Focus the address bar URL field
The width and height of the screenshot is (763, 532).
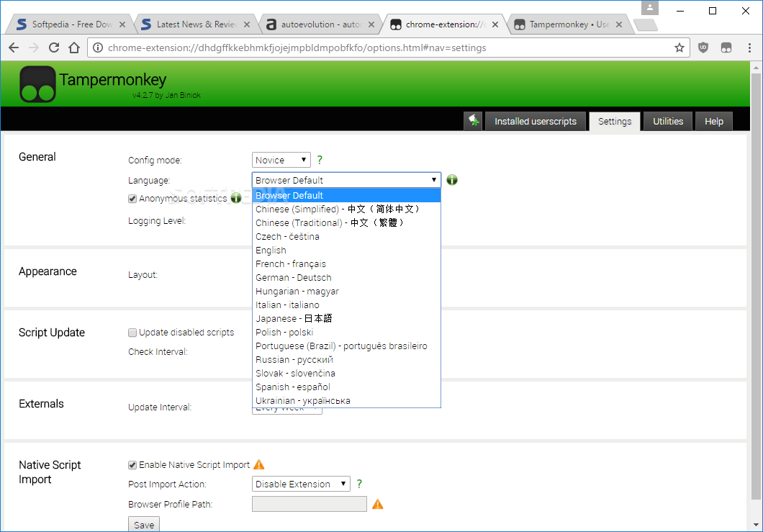pyautogui.click(x=388, y=48)
